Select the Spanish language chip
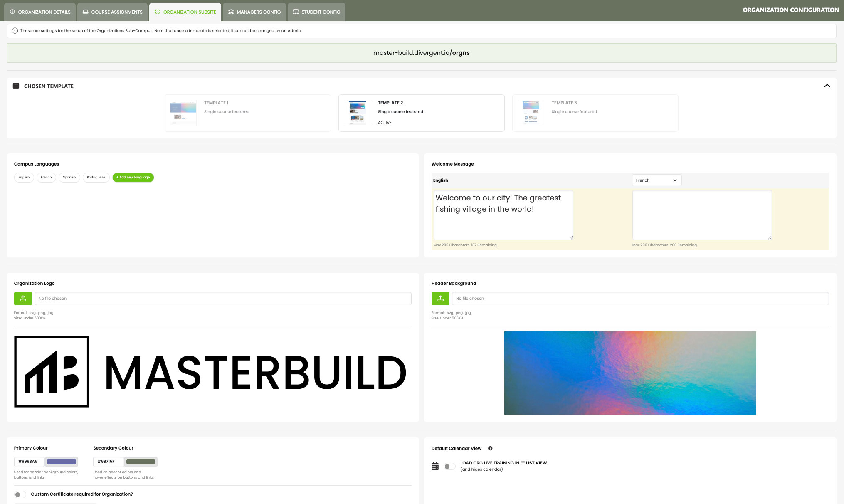 (69, 177)
